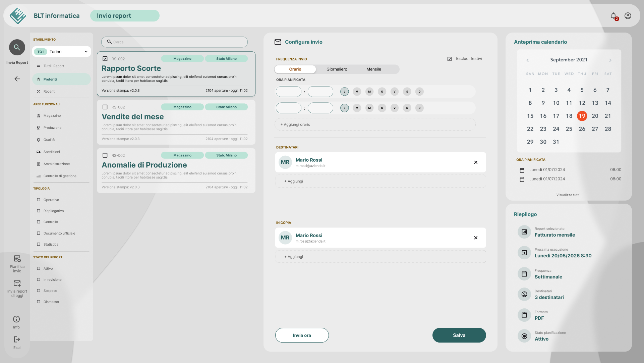Check the Riepilogativo filter
Image resolution: width=644 pixels, height=363 pixels.
(39, 211)
